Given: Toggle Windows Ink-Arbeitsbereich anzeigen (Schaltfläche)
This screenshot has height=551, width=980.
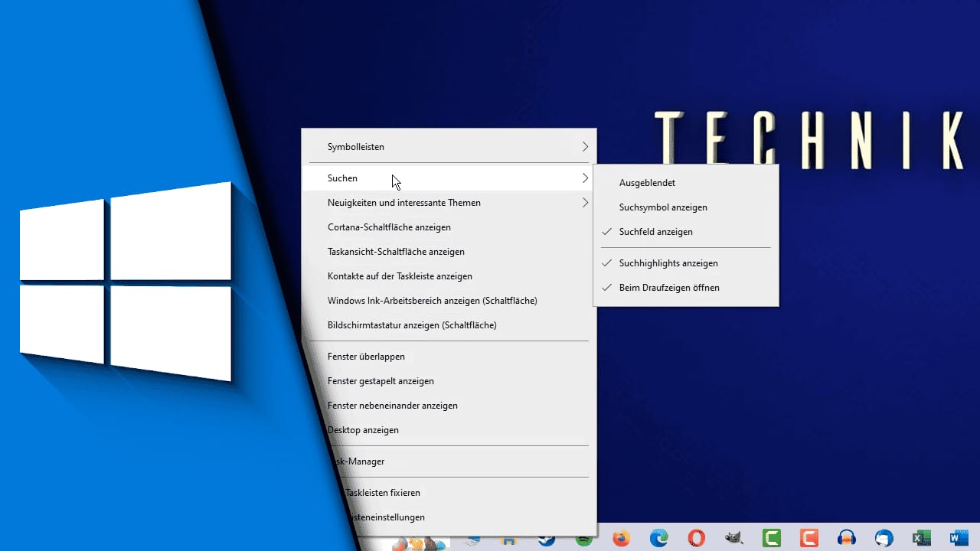Looking at the screenshot, I should [449, 301].
